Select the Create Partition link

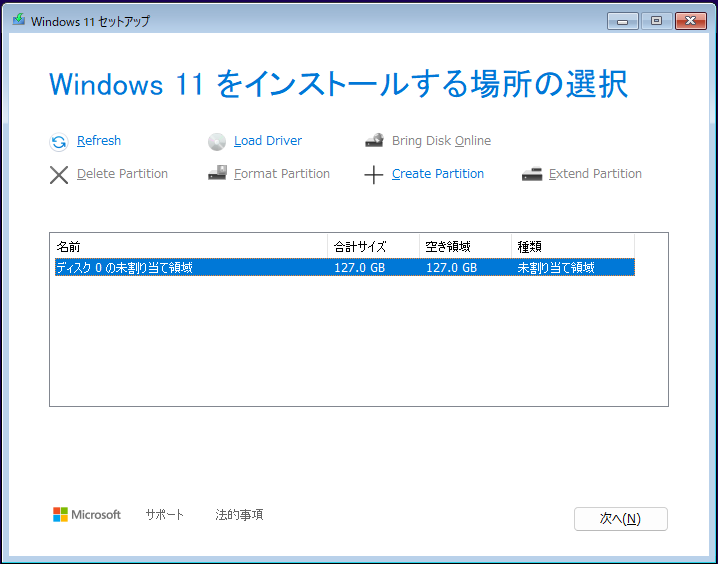click(438, 174)
